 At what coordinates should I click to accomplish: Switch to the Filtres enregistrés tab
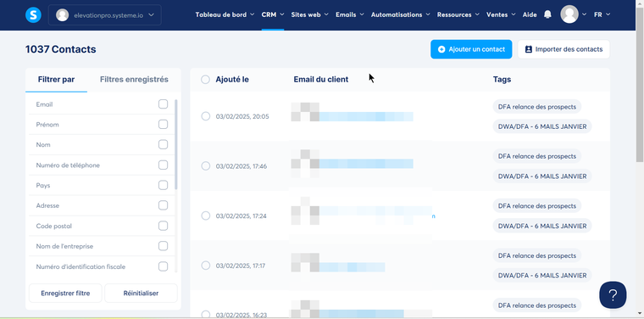tap(134, 80)
